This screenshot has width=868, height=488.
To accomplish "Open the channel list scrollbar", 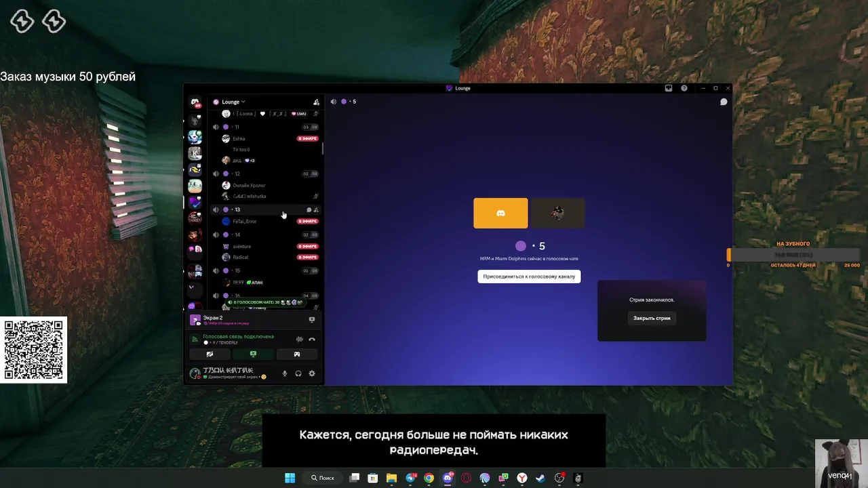I will click(322, 148).
